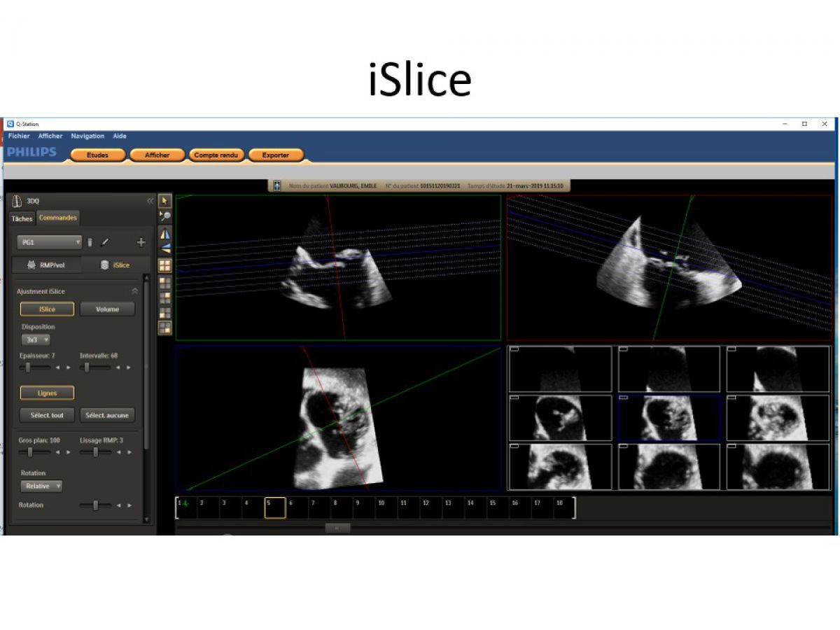Increase Epaisseur with its right arrow

pyautogui.click(x=69, y=367)
